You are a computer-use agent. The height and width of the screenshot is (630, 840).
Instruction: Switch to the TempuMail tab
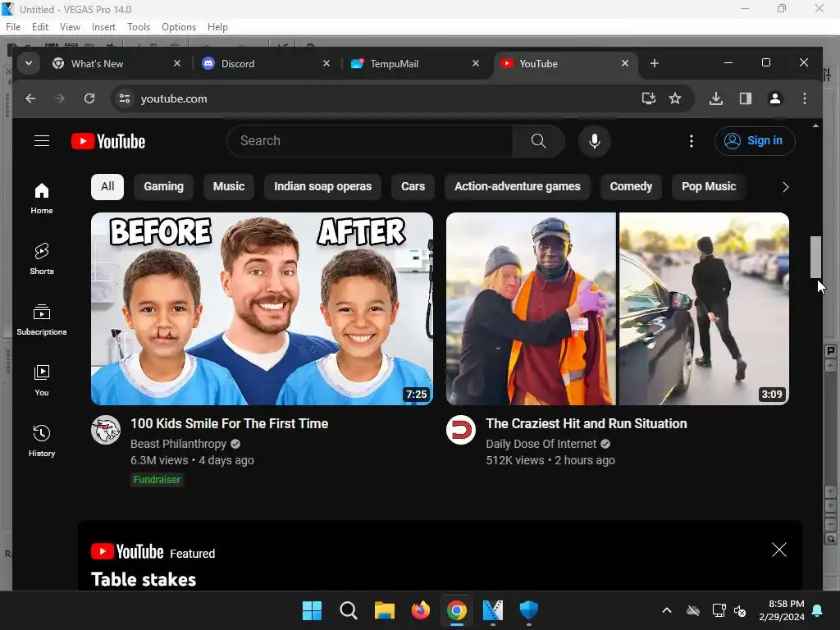(415, 63)
